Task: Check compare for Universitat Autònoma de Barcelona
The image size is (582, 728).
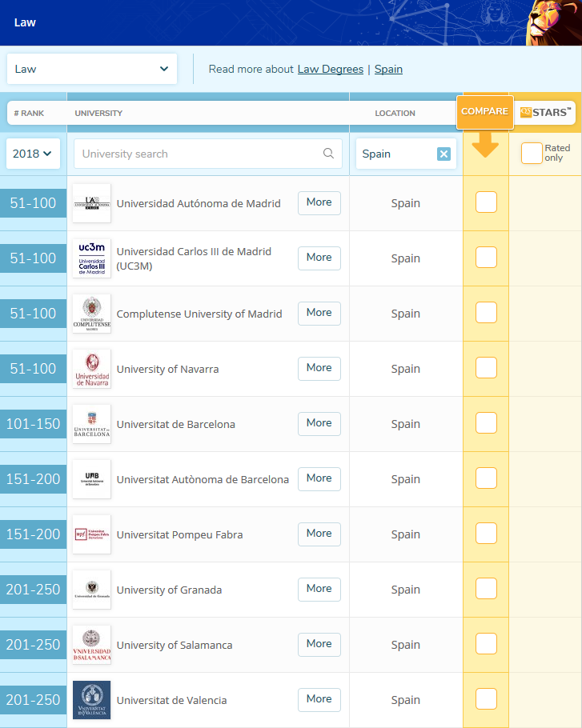Action: (x=486, y=478)
